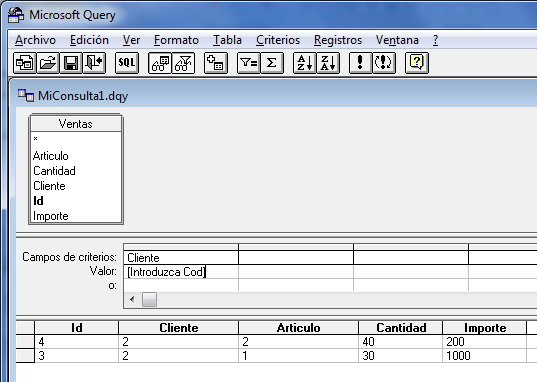Click the row selector for Id 4
The width and height of the screenshot is (537, 382).
point(25,342)
